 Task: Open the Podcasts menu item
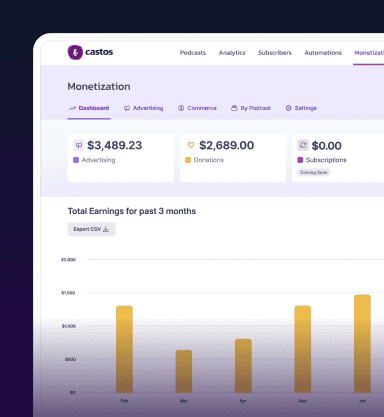193,53
